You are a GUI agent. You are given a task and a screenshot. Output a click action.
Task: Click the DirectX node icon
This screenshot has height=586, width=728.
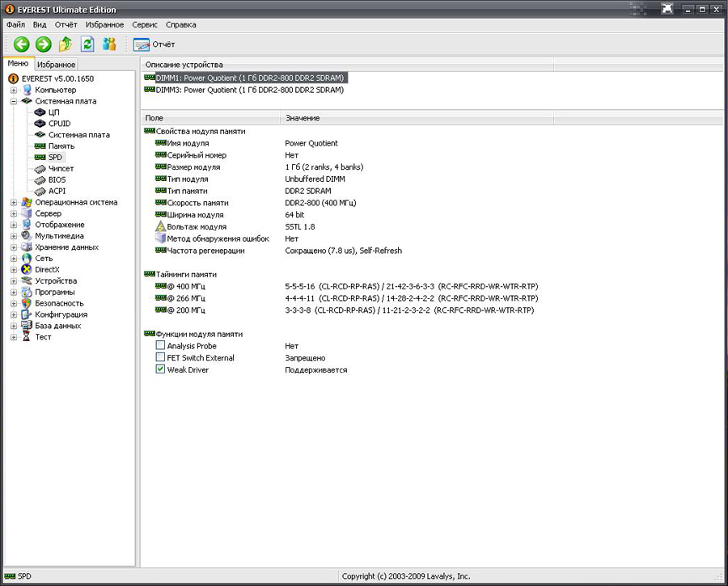click(27, 270)
